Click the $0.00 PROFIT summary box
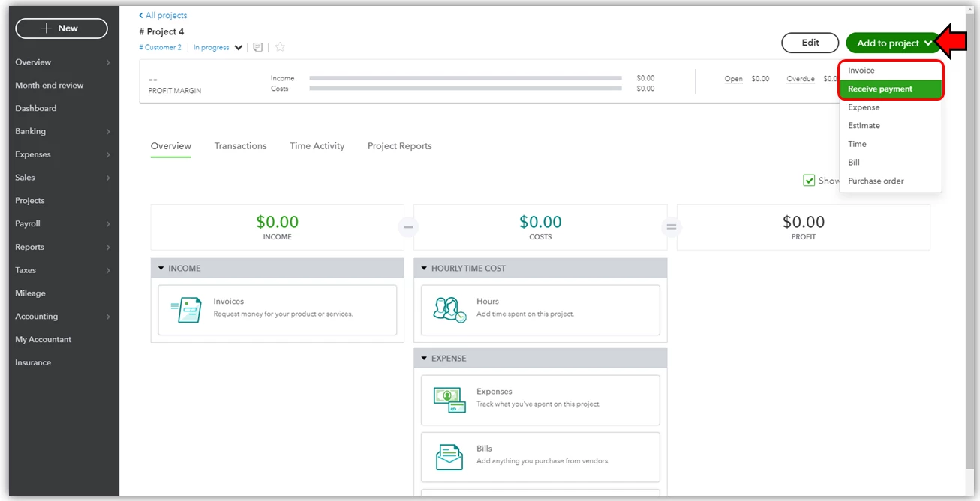Image resolution: width=980 pixels, height=501 pixels. tap(804, 227)
